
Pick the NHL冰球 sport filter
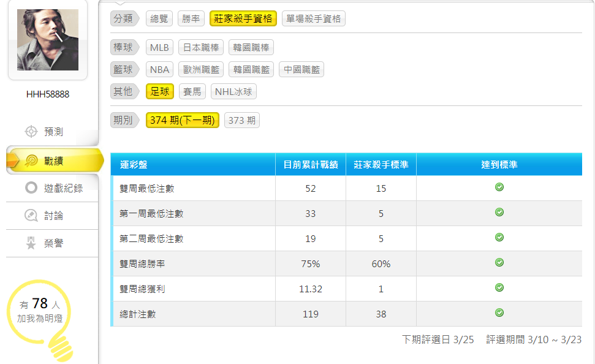tap(233, 92)
